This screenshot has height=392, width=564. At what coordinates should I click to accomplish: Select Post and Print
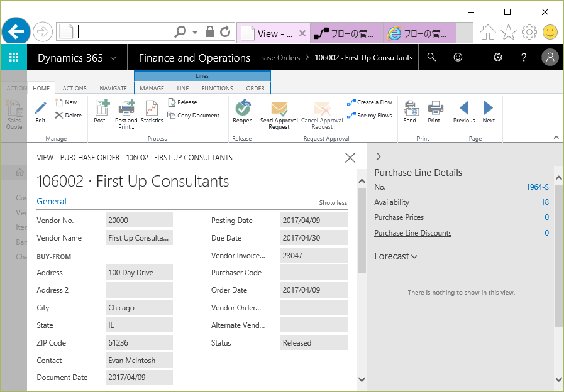point(126,114)
